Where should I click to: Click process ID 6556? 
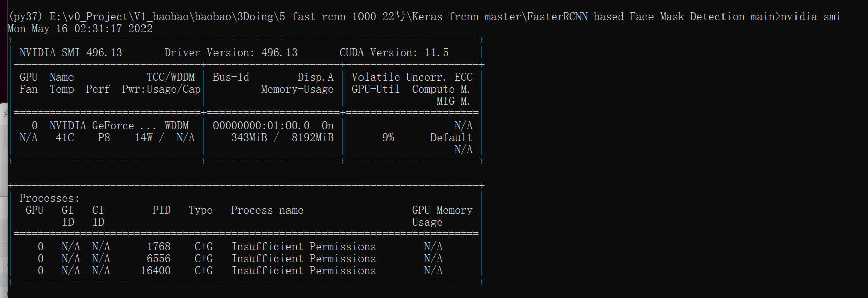[158, 259]
